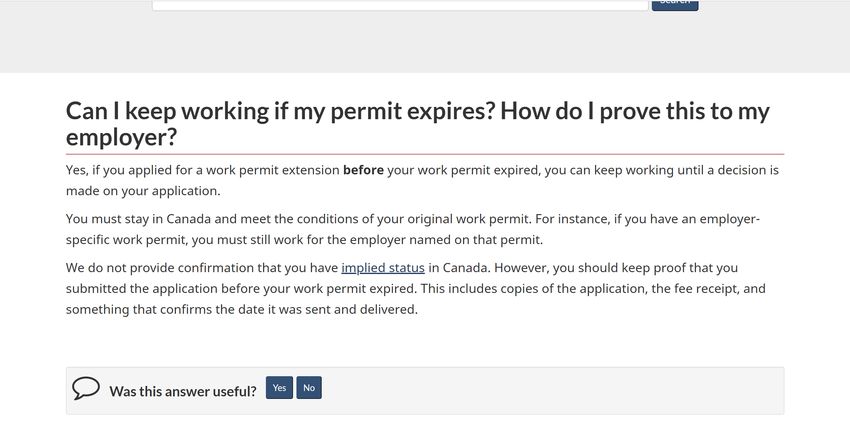Click the phrase "fee receipt" in the text
850x432 pixels.
click(x=706, y=288)
